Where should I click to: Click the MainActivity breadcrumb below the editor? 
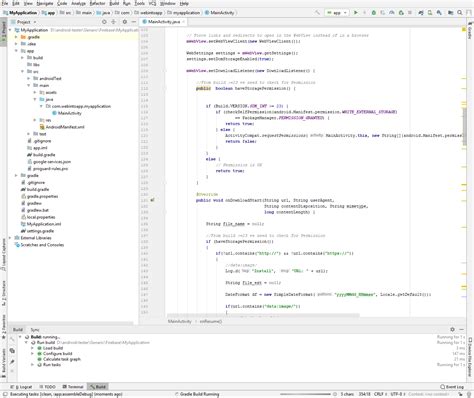180,321
